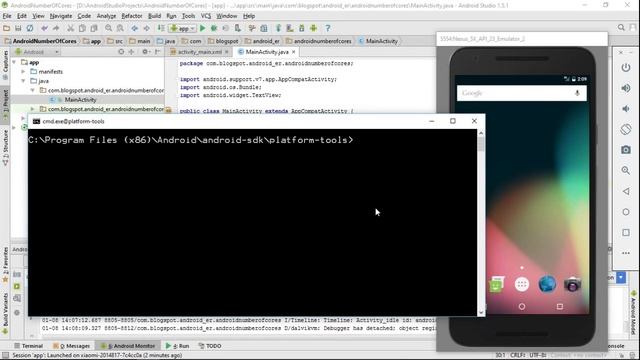Collapse the java folder node

(23, 81)
